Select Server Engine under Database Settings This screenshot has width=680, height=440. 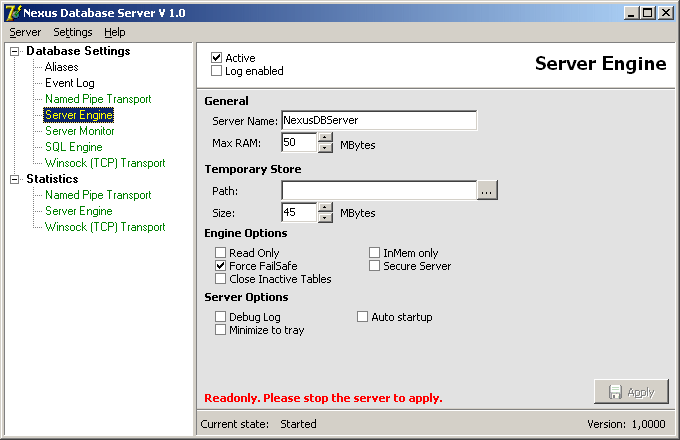tap(78, 115)
